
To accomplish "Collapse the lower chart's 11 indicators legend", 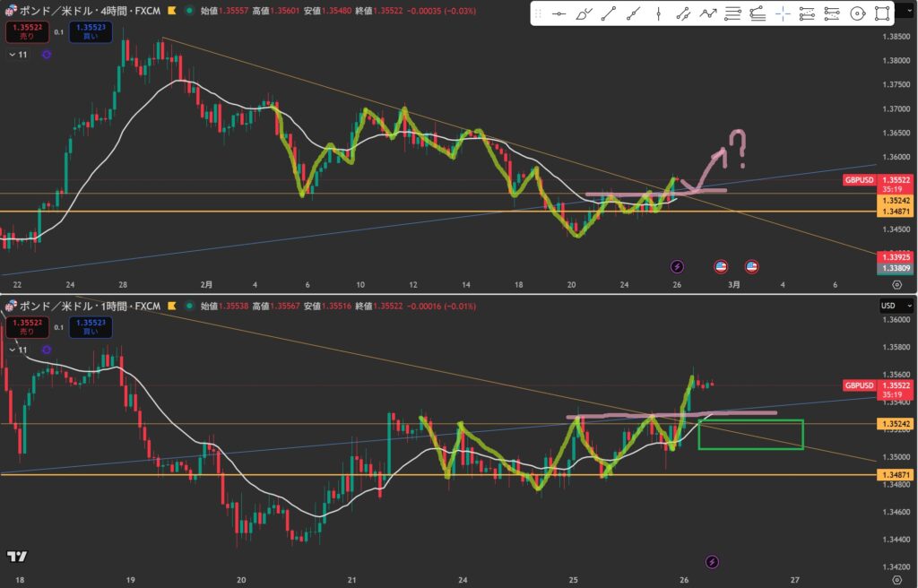I will pos(13,350).
